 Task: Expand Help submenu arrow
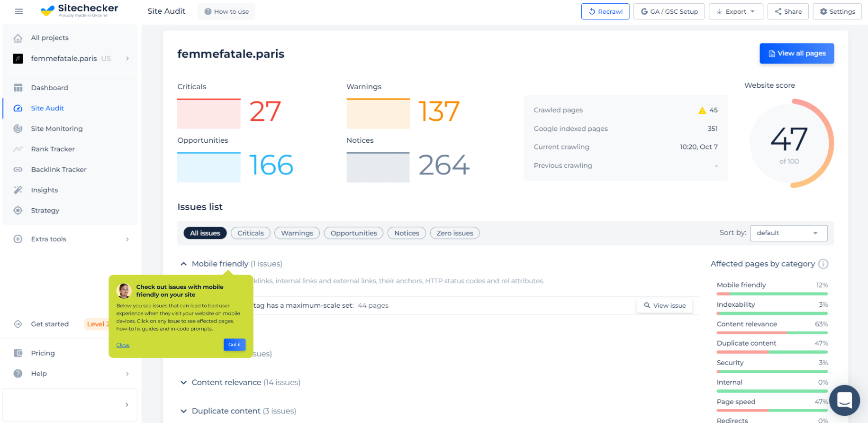click(127, 374)
